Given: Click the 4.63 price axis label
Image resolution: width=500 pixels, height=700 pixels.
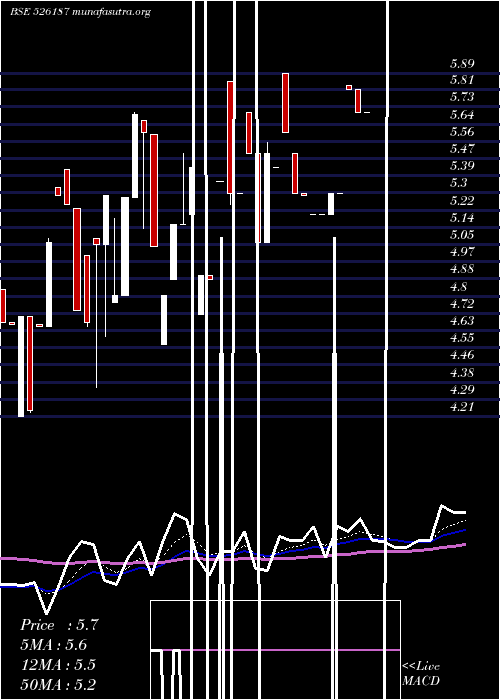Looking at the screenshot, I should [462, 321].
